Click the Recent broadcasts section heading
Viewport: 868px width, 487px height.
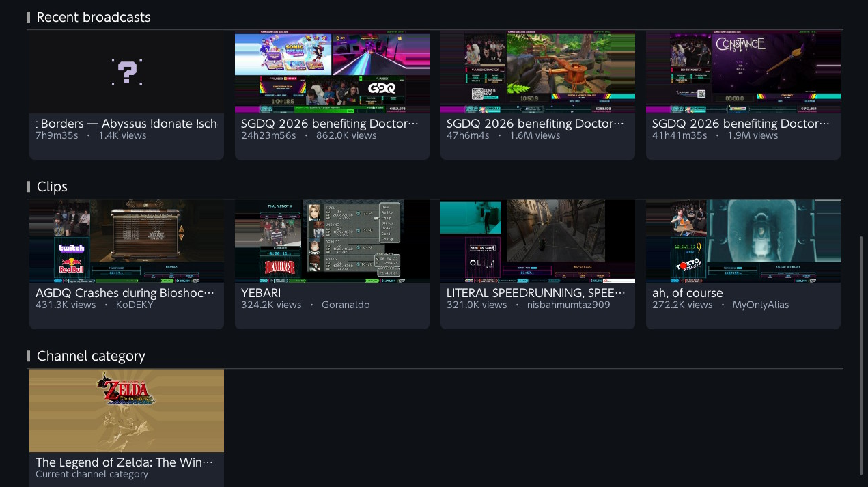point(94,17)
